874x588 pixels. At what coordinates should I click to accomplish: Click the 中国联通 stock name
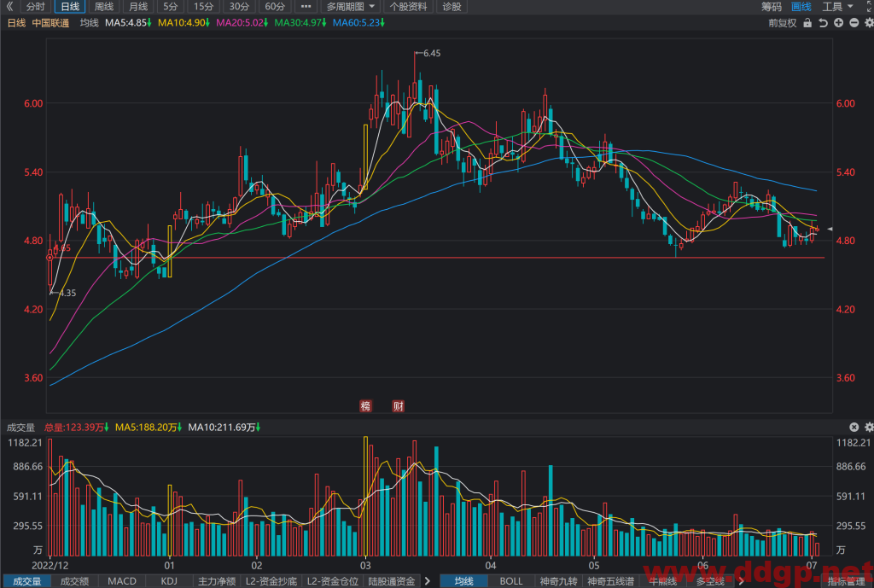[x=50, y=23]
